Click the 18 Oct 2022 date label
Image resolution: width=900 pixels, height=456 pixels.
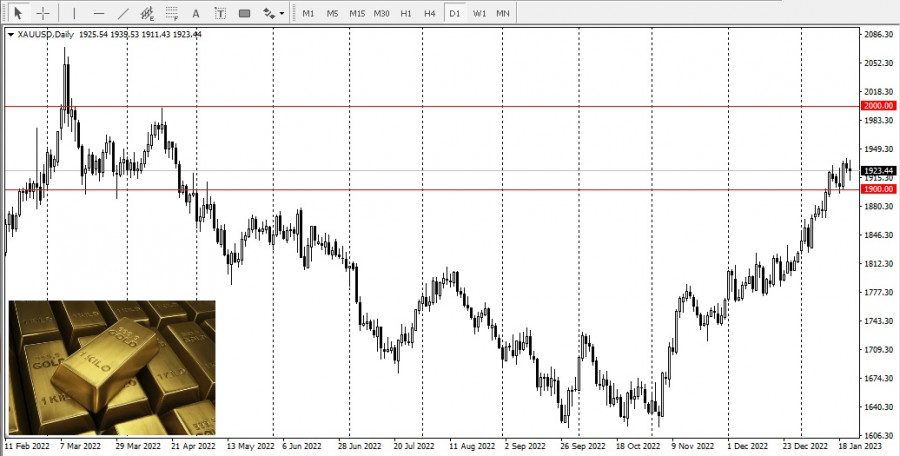tap(638, 446)
